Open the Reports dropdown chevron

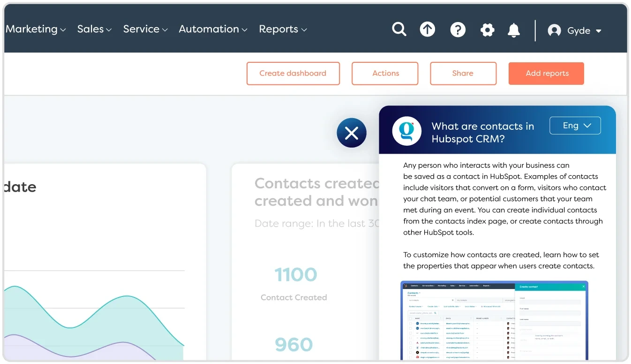pyautogui.click(x=305, y=30)
